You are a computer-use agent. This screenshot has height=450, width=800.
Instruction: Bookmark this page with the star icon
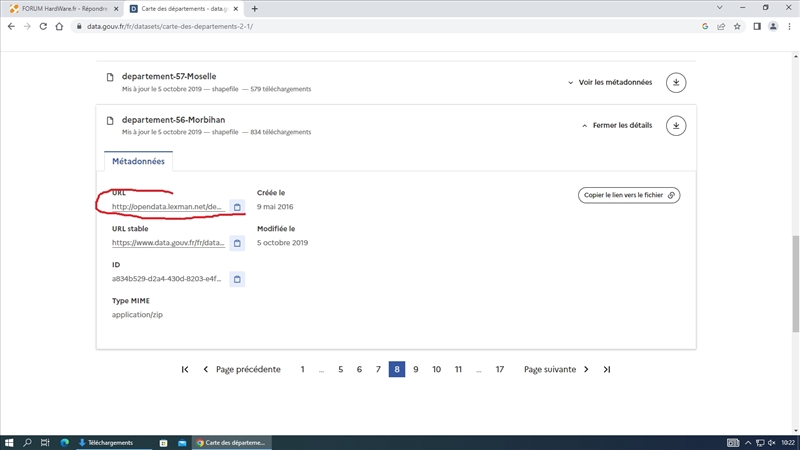click(x=735, y=26)
